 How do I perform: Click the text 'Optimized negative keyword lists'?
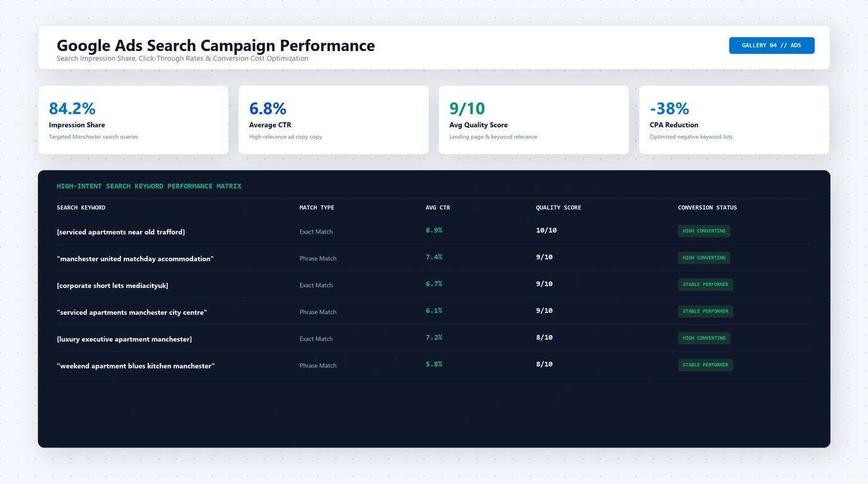click(x=691, y=137)
